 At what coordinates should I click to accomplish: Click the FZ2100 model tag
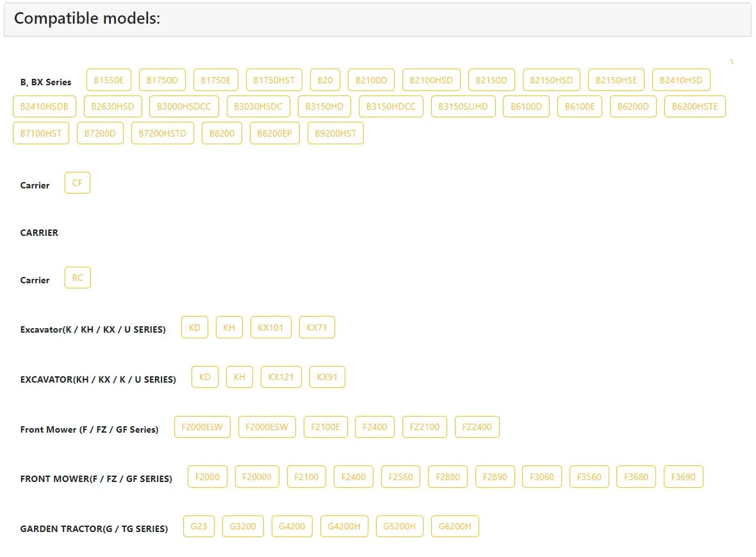coord(425,427)
